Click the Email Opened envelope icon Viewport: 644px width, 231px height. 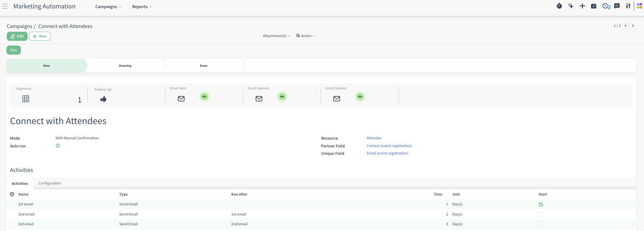click(259, 99)
